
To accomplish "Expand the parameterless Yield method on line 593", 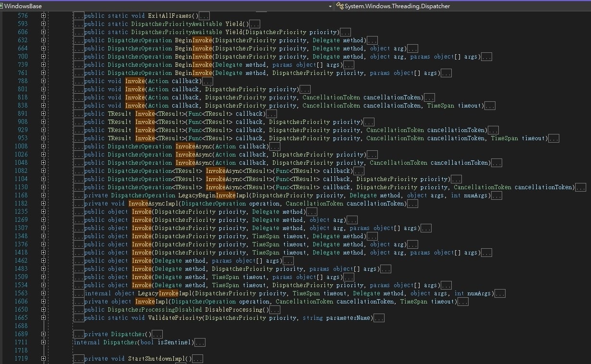I will click(43, 24).
